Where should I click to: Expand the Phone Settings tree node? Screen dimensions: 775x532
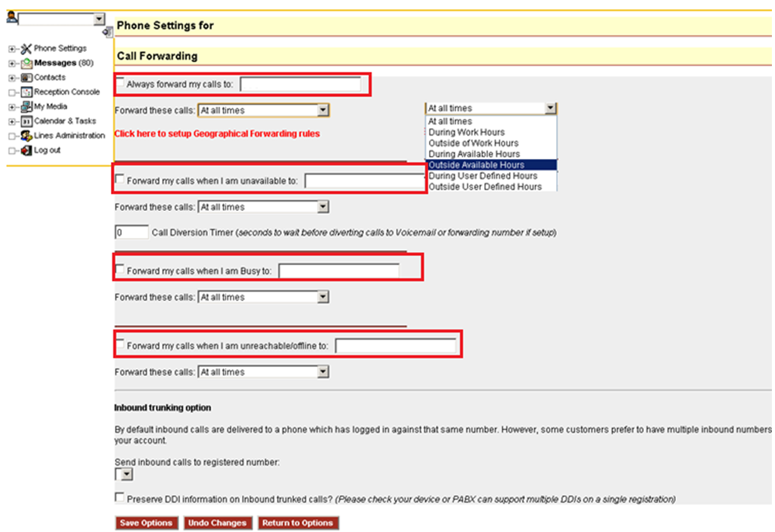pos(12,49)
